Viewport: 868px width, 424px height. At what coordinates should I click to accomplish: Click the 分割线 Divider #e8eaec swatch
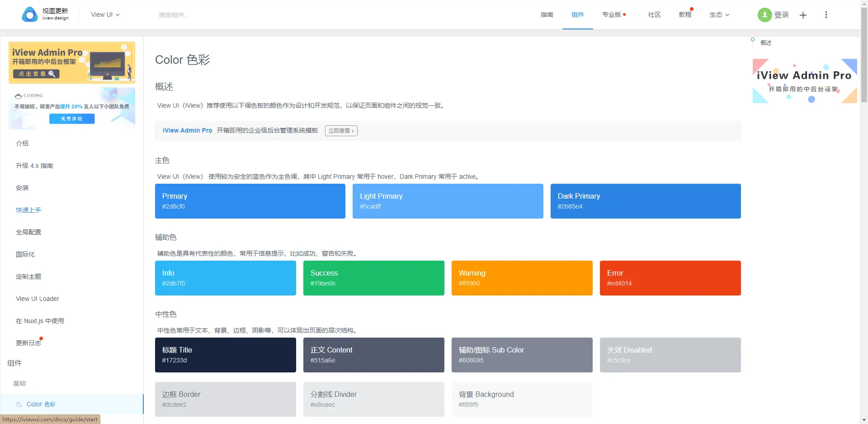point(374,399)
